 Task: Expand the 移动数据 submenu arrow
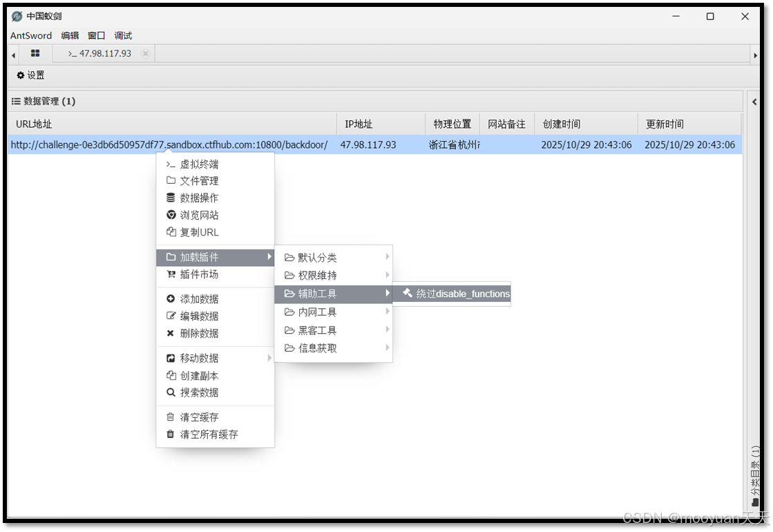click(x=269, y=358)
